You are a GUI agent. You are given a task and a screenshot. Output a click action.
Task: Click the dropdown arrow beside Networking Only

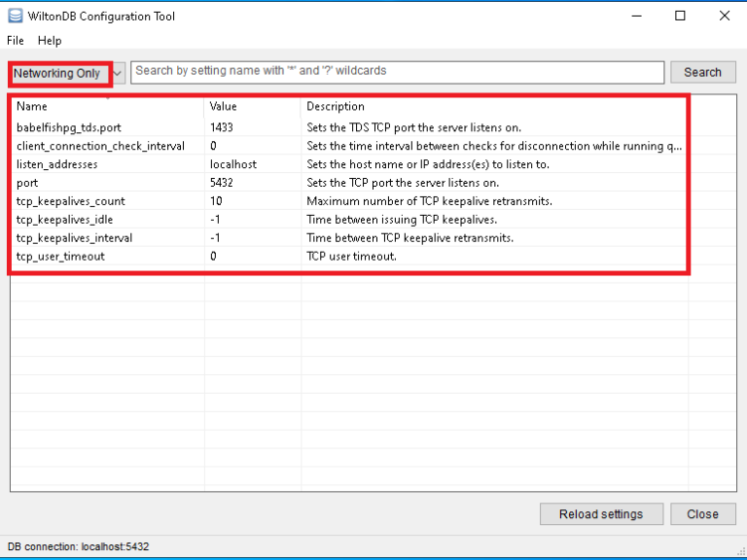tap(117, 73)
